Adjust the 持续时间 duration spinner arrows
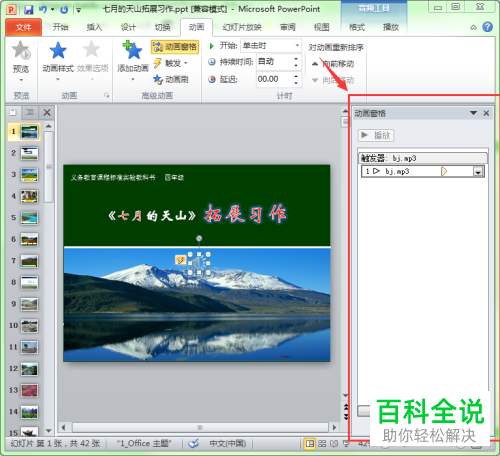Screen dimensions: 500x456 pos(296,62)
